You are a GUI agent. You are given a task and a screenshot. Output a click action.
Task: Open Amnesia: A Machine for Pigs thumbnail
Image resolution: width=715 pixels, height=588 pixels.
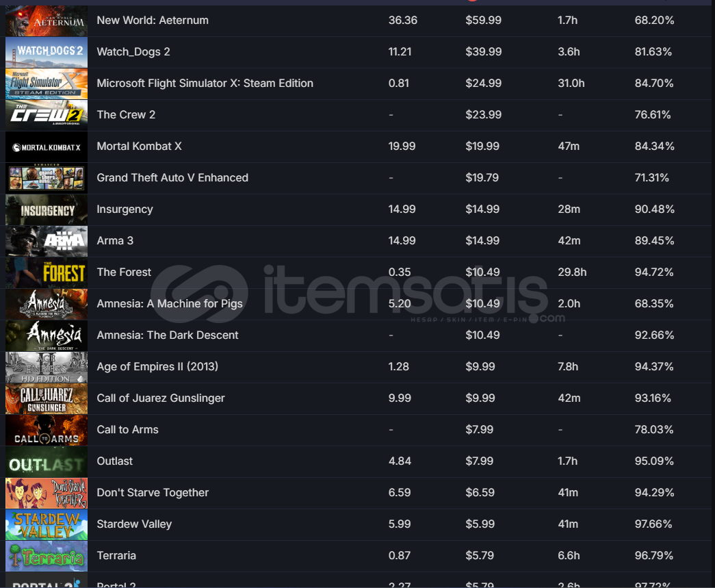click(x=47, y=304)
